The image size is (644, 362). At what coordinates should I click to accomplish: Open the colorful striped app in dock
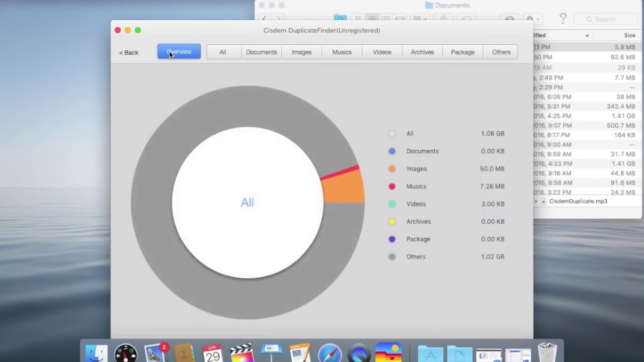(x=388, y=353)
